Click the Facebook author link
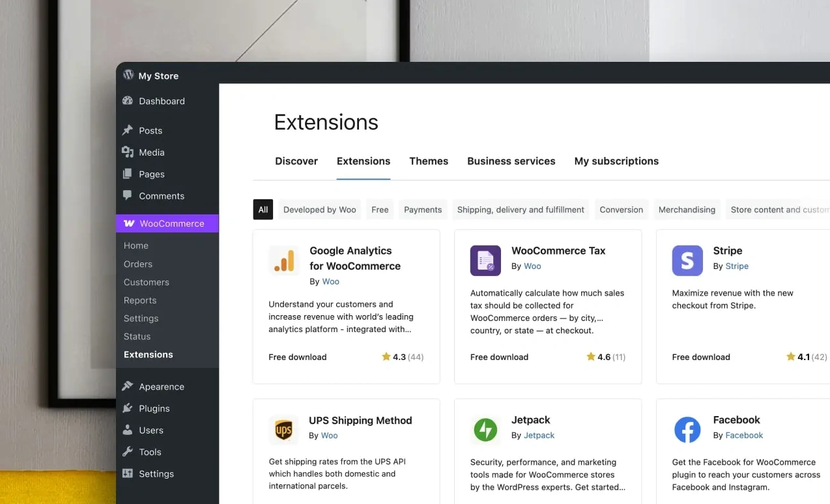This screenshot has height=504, width=830. 744,435
